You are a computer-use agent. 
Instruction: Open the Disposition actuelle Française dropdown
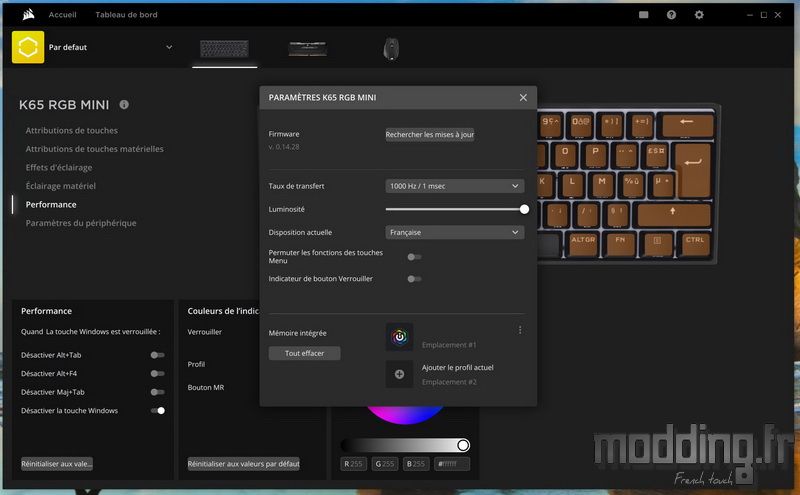tap(455, 232)
